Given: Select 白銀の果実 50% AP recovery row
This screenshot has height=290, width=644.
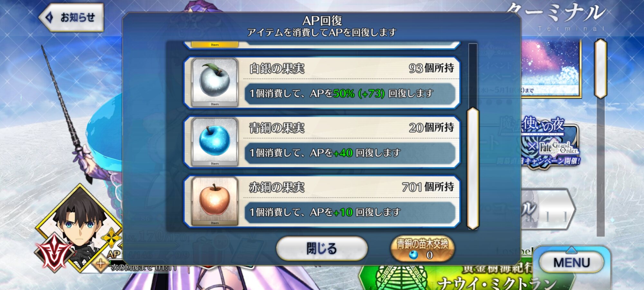Looking at the screenshot, I should [322, 82].
